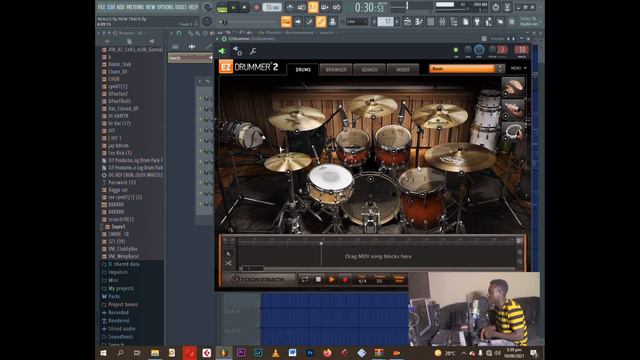Open the VIEW menu
The height and width of the screenshot is (360, 640).
(151, 7)
